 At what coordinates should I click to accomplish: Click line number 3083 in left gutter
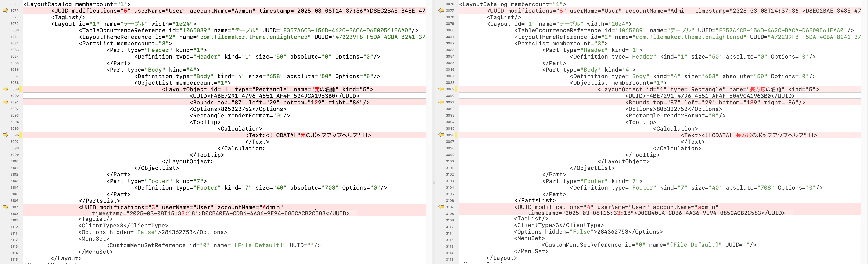coord(14,50)
